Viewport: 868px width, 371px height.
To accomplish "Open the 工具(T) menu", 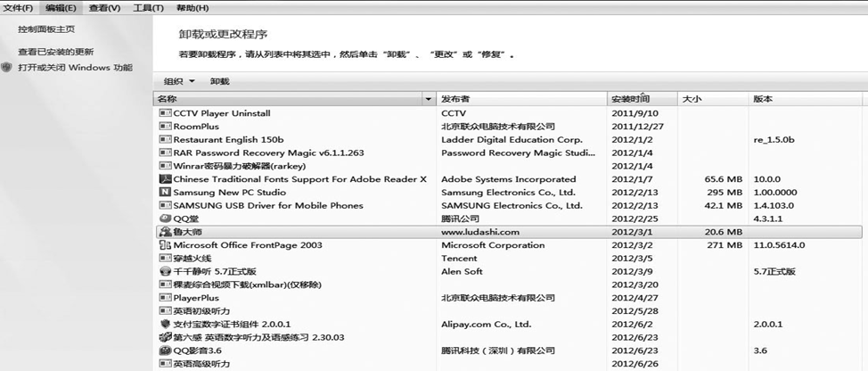I will coord(148,8).
